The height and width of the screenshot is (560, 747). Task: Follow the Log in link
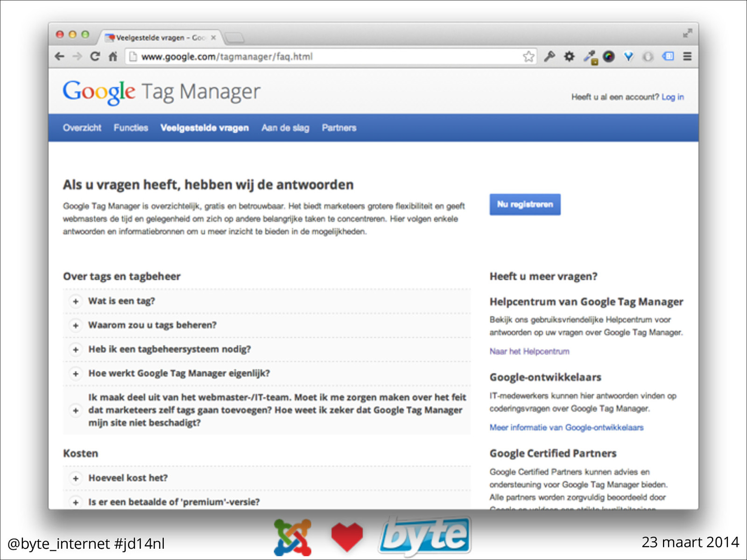coord(672,97)
